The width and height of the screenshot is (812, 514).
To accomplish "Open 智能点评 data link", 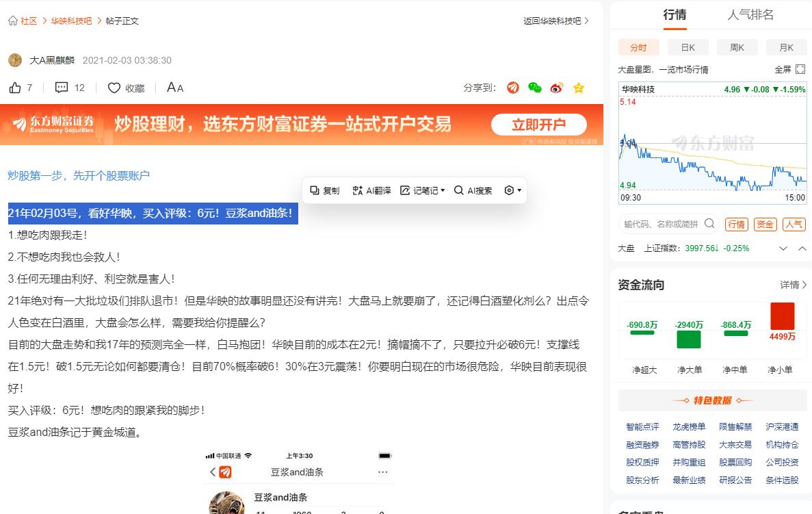I will click(642, 427).
